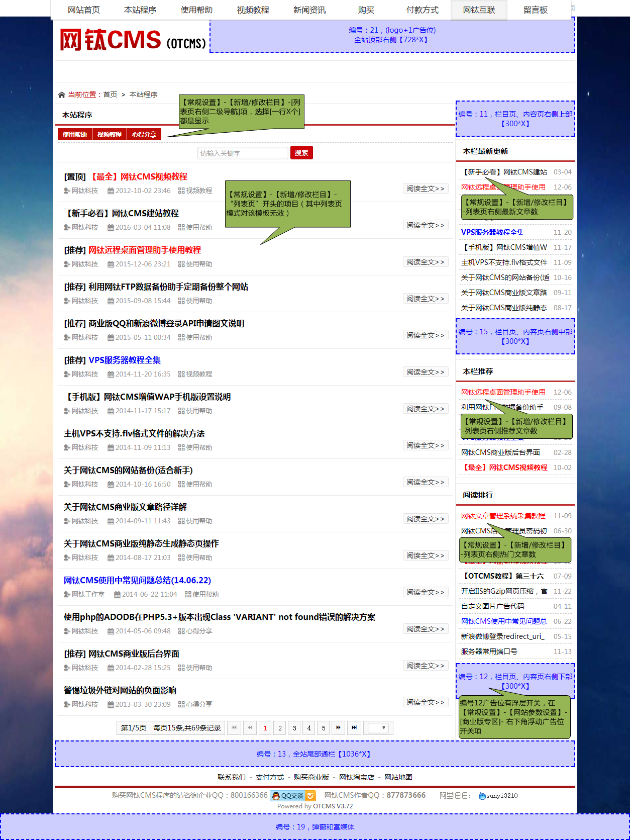630x840 pixels.
Task: Open the 网钛互联 top menu item
Action: coord(479,10)
